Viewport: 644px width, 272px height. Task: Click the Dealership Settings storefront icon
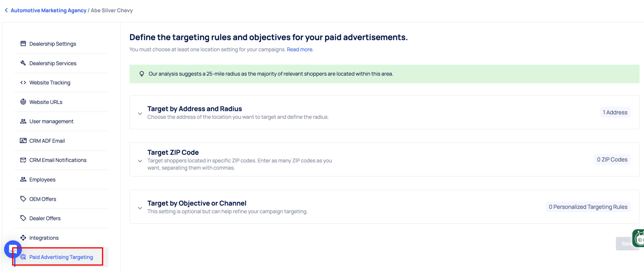coord(23,44)
